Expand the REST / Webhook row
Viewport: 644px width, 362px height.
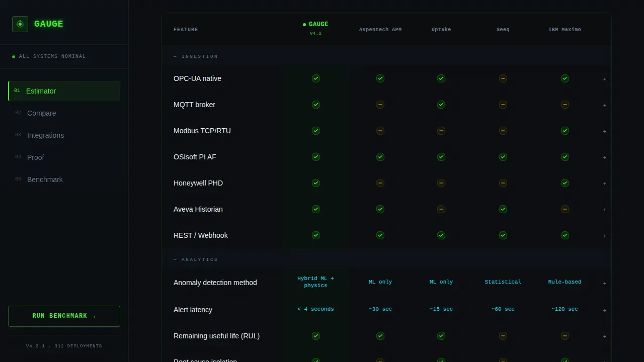[x=604, y=236]
